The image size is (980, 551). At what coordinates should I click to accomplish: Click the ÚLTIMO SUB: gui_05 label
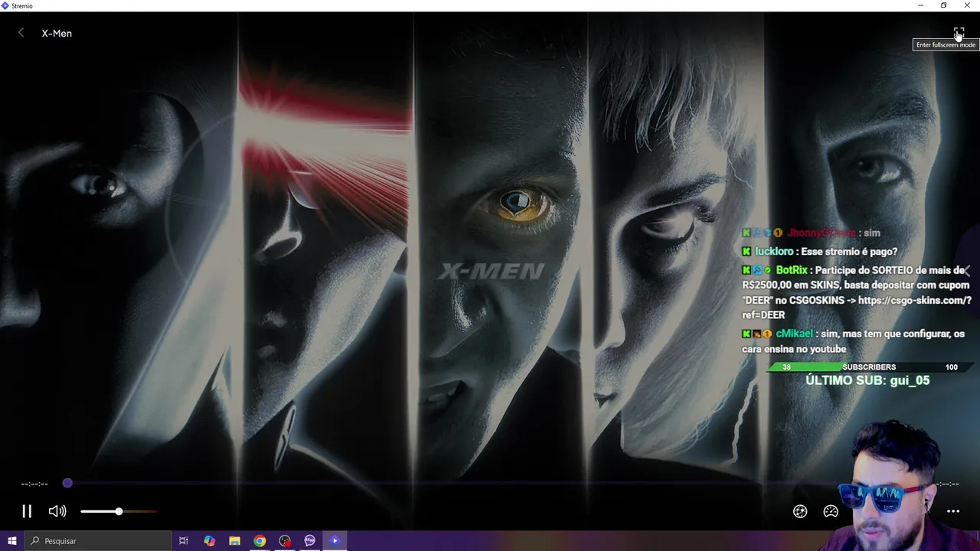pyautogui.click(x=867, y=380)
